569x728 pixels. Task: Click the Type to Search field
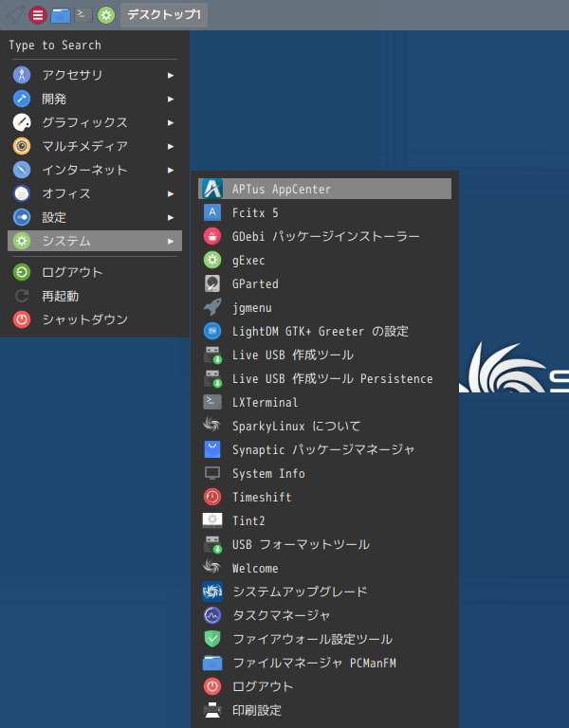(x=93, y=45)
